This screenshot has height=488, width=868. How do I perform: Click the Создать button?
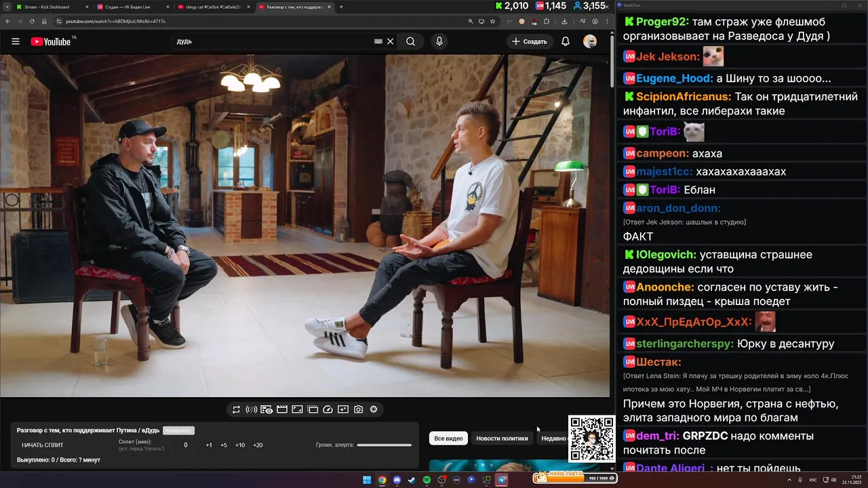[x=529, y=41]
